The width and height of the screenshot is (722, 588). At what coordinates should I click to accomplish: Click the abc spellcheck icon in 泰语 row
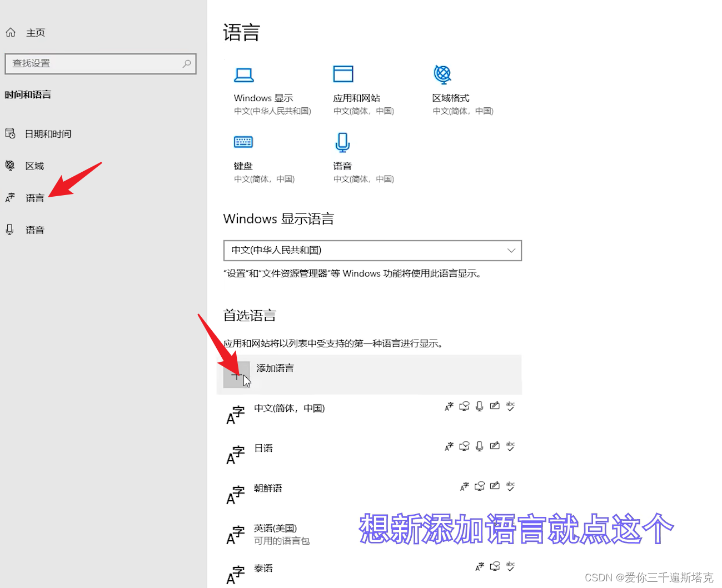510,566
